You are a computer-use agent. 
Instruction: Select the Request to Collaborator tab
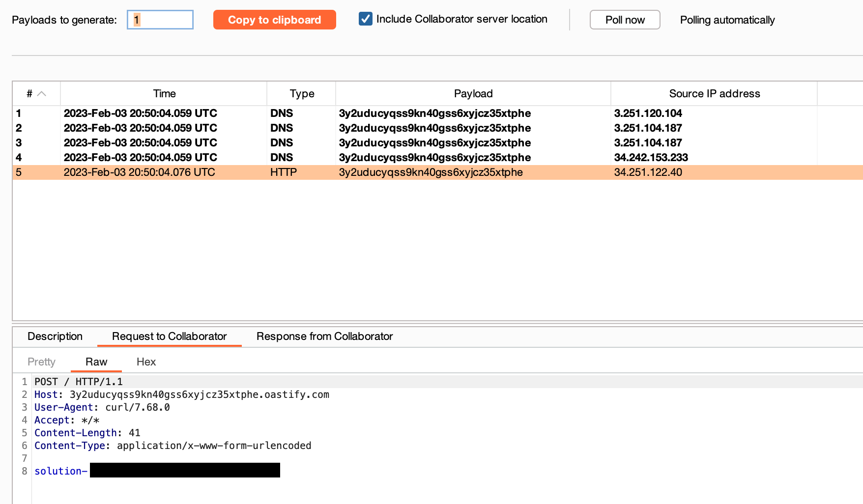169,336
